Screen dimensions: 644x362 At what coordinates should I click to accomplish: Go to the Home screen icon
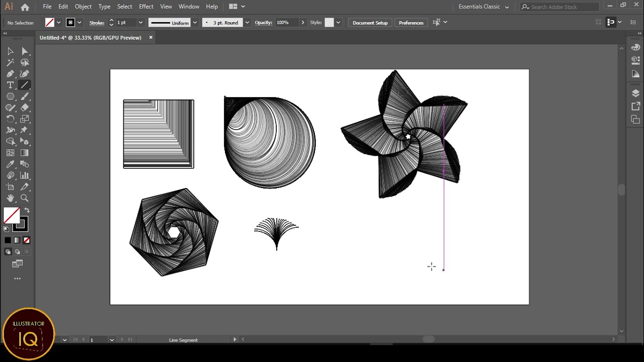(25, 7)
